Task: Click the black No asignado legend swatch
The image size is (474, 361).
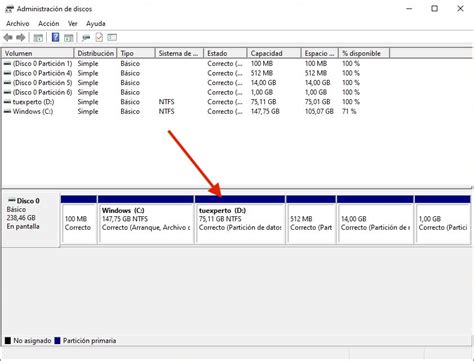Action: point(8,341)
